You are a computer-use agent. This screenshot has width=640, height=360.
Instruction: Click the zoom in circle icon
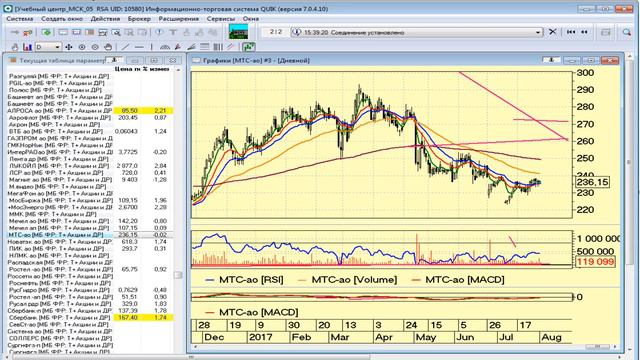point(82,47)
